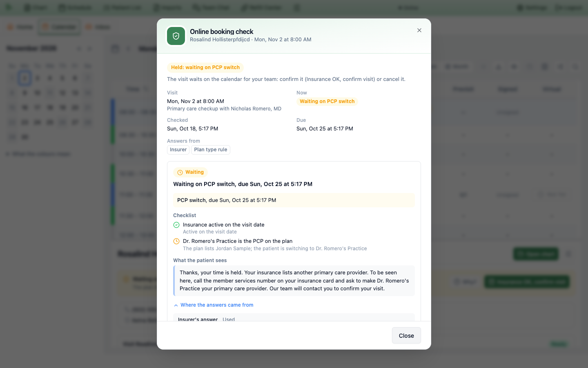Click the 'Used' tag beside Insurer's answer

pos(229,319)
